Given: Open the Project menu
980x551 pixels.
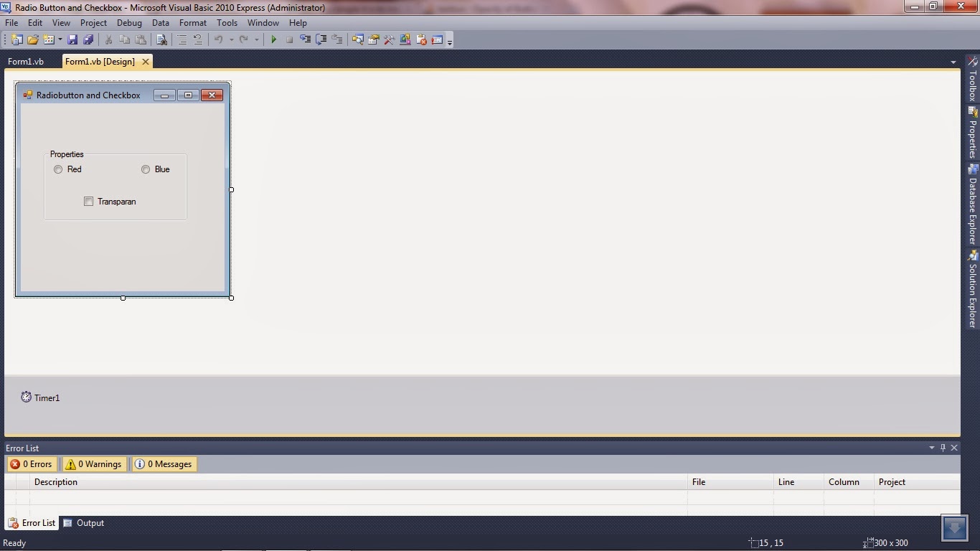Looking at the screenshot, I should click(x=93, y=23).
